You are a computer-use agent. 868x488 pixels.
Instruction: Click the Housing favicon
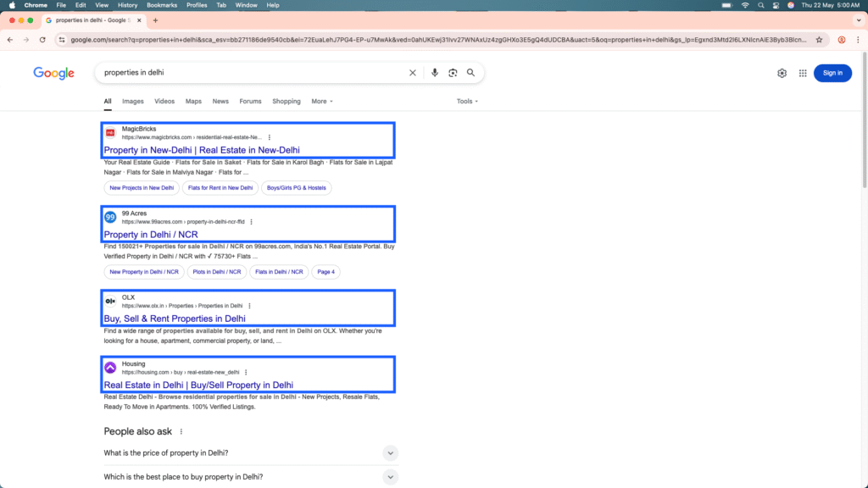110,368
